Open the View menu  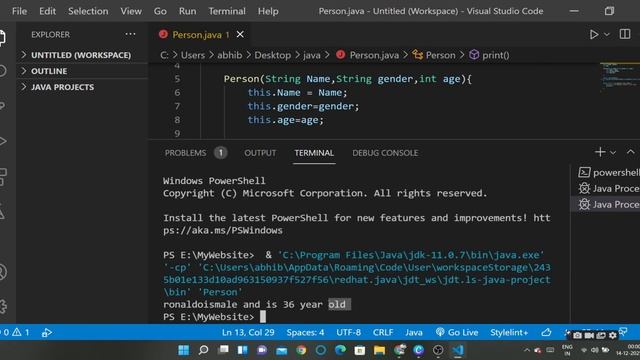click(x=131, y=11)
